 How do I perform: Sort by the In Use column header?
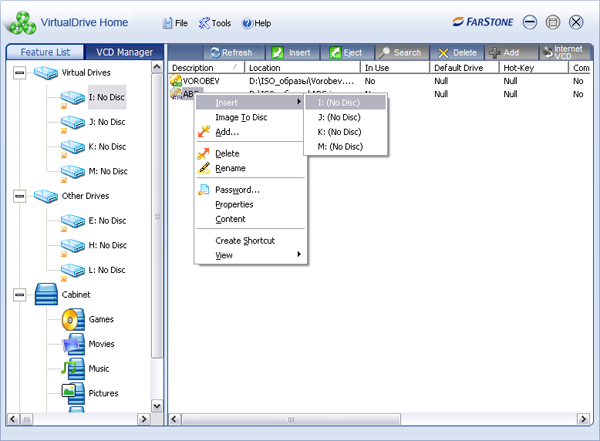395,68
